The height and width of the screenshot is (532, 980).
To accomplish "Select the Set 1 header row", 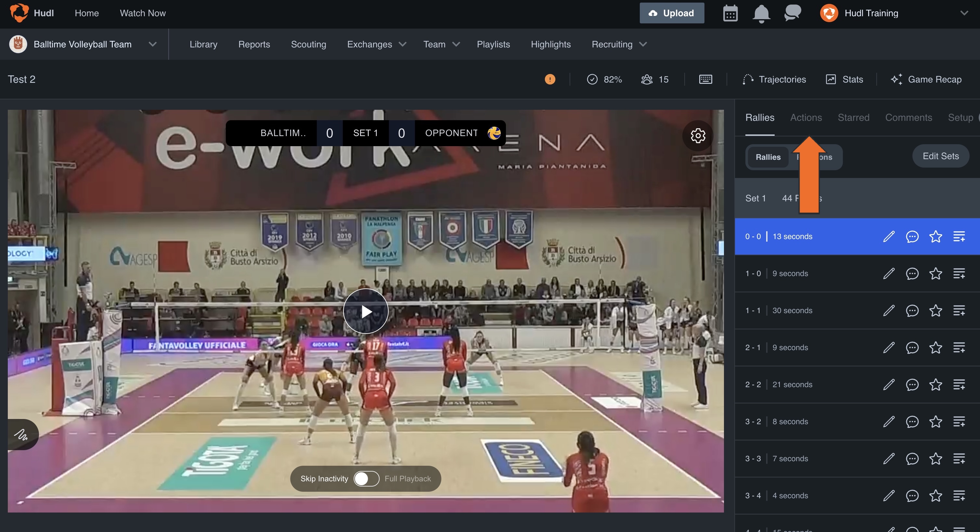I will pos(857,198).
